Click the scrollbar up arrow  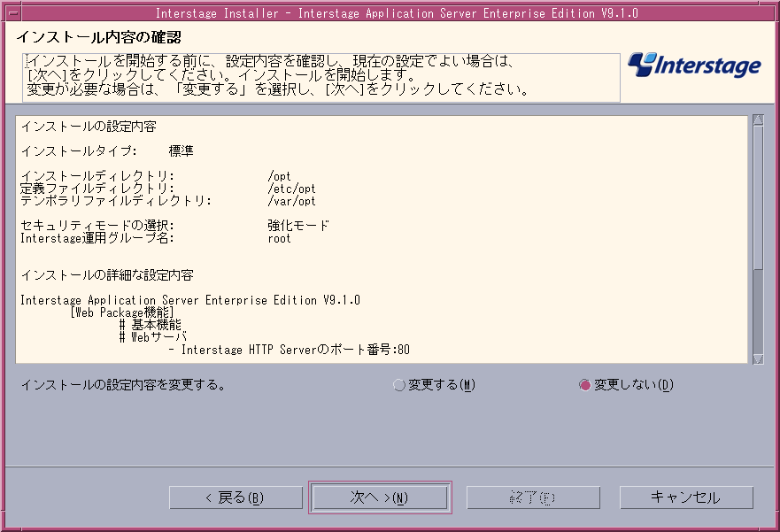[x=758, y=120]
